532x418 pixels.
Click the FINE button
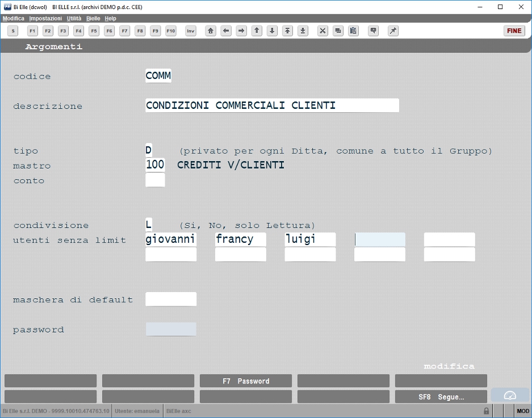pos(514,31)
